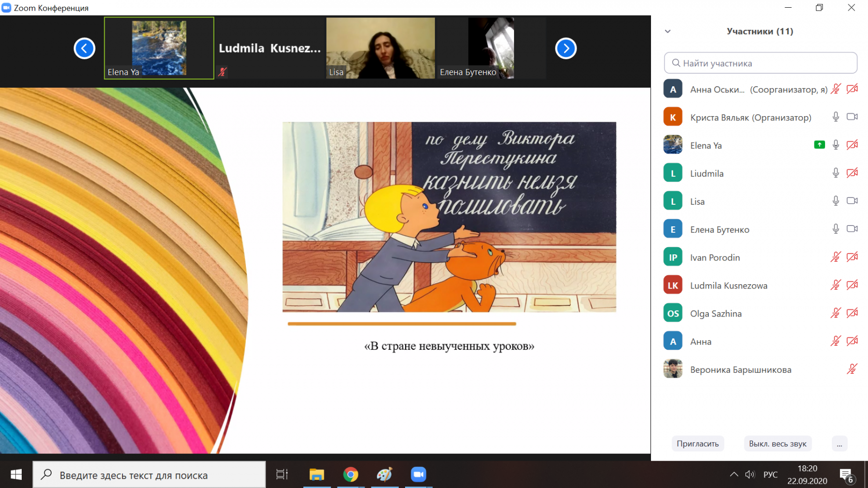Click the Zoom icon in the taskbar
The image size is (868, 488).
point(418,475)
